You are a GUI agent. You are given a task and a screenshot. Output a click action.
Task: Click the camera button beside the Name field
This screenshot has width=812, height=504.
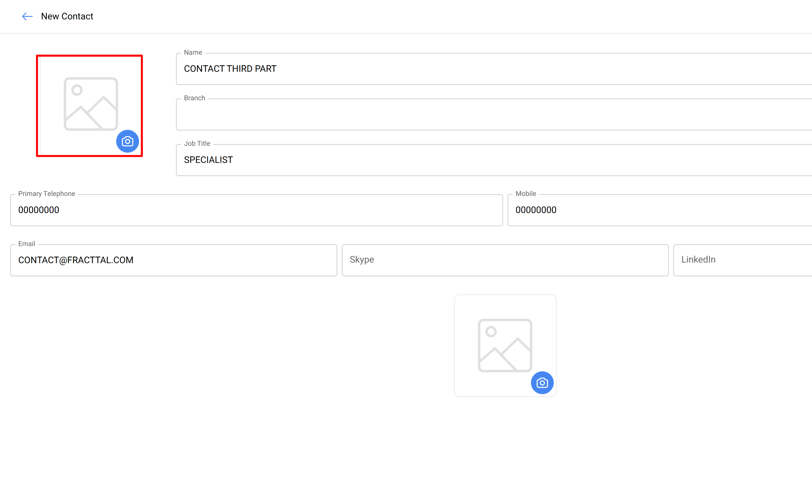point(127,141)
